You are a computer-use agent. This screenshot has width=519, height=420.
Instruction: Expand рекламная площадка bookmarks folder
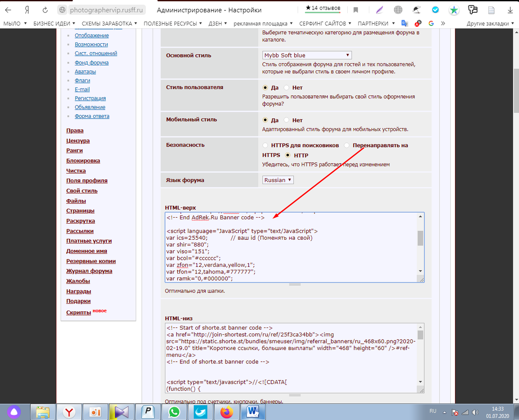click(263, 23)
